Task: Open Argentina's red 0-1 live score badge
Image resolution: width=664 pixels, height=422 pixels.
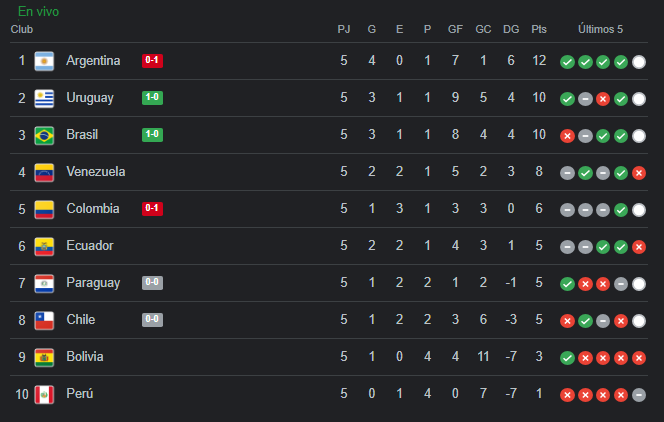Action: (x=152, y=61)
